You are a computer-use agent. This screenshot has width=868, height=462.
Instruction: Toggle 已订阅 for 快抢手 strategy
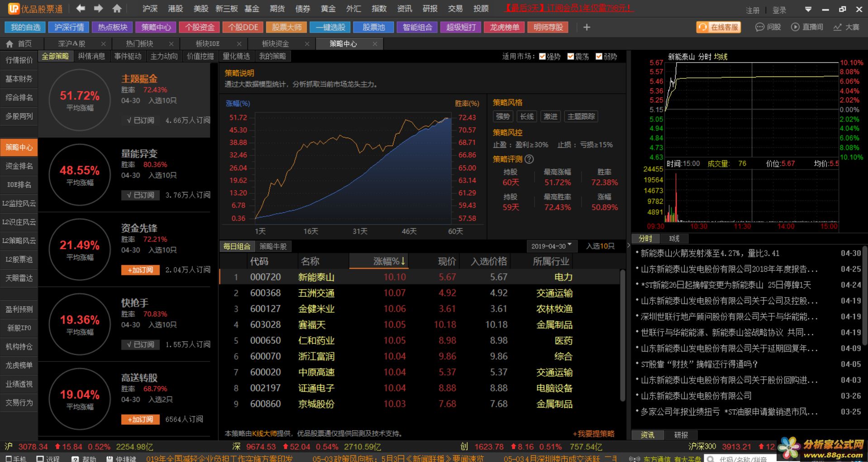[140, 345]
